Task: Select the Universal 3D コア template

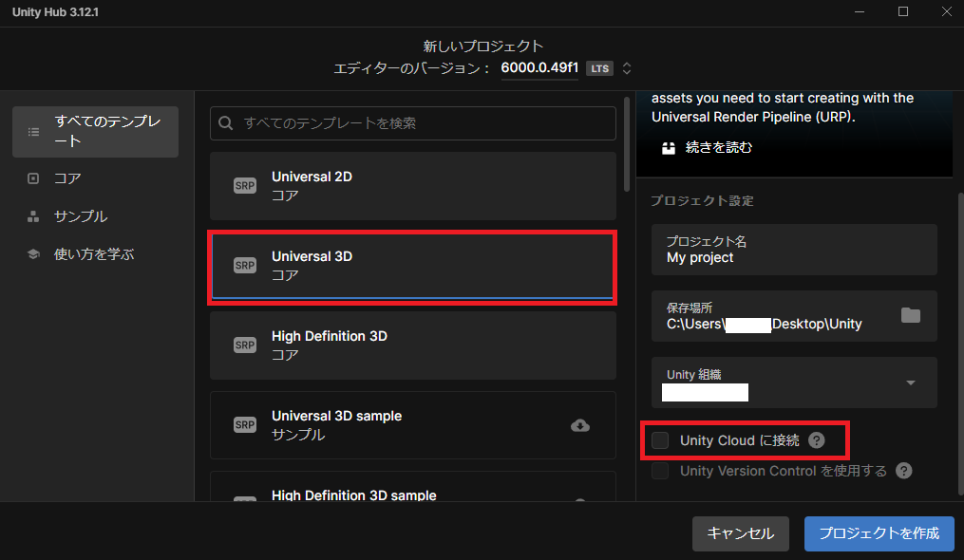Action: pos(413,266)
